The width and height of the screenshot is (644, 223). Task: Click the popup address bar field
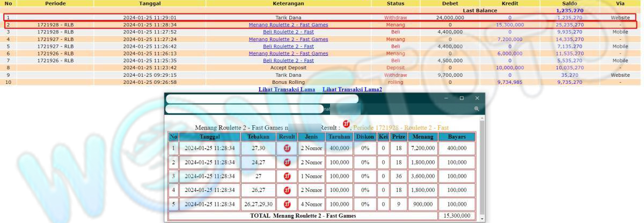click(x=247, y=109)
